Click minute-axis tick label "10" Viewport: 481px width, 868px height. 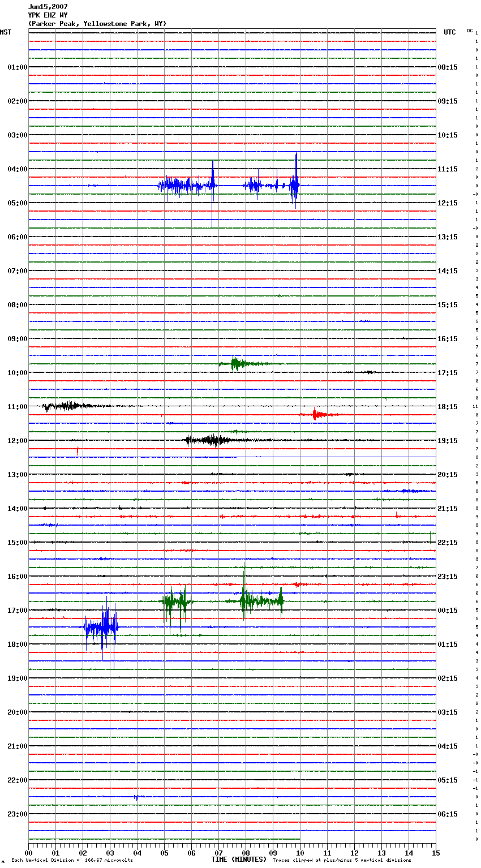[300, 853]
